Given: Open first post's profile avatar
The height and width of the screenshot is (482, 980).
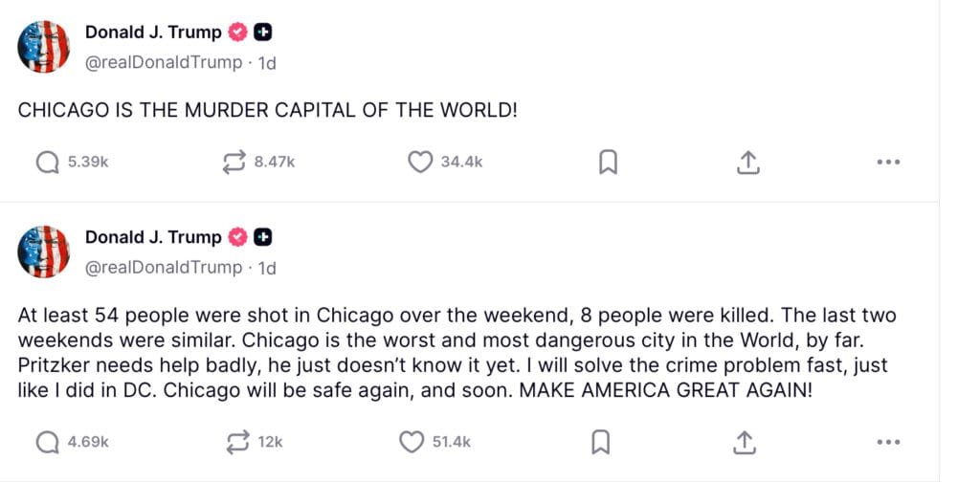Looking at the screenshot, I should point(44,47).
